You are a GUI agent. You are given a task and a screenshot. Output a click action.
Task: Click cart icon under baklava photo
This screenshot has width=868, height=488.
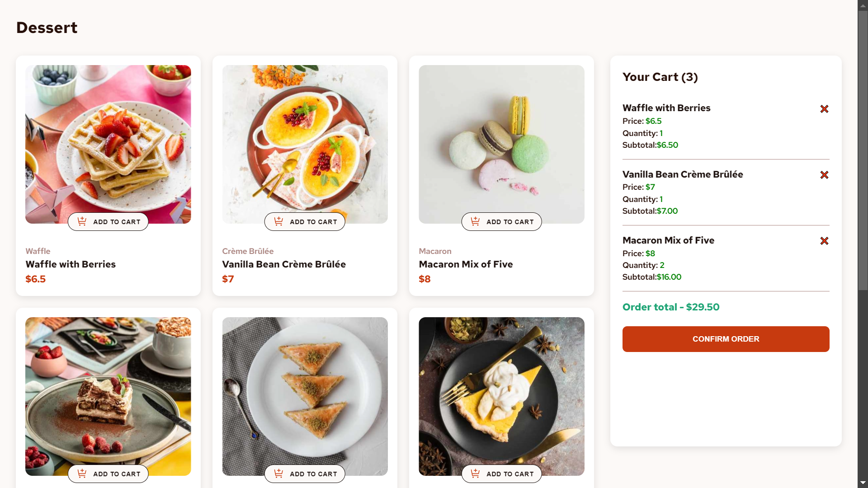tap(278, 474)
